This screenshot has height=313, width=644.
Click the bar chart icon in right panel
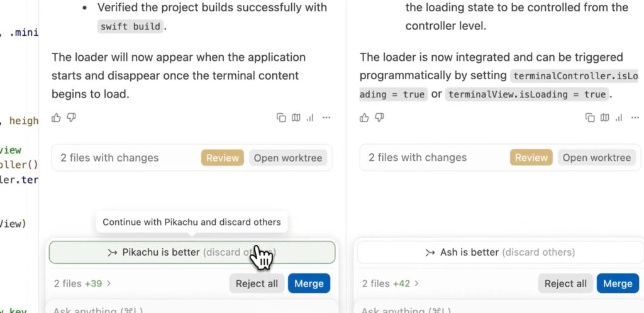tap(619, 118)
